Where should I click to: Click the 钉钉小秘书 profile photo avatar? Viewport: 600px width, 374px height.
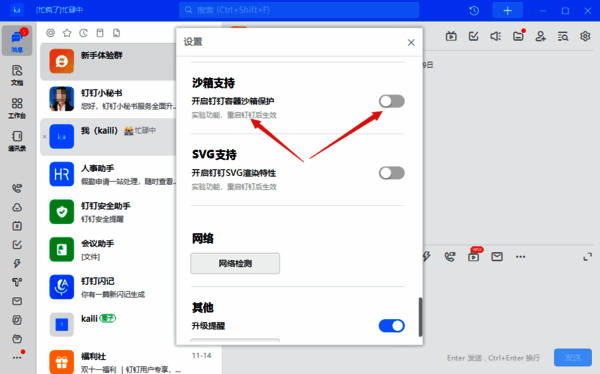62,99
